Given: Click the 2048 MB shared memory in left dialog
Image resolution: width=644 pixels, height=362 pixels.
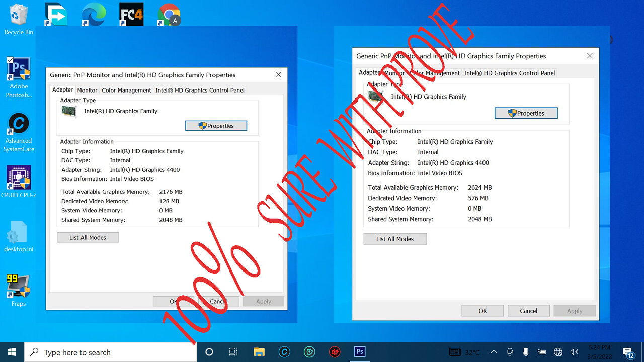Looking at the screenshot, I should click(x=171, y=220).
